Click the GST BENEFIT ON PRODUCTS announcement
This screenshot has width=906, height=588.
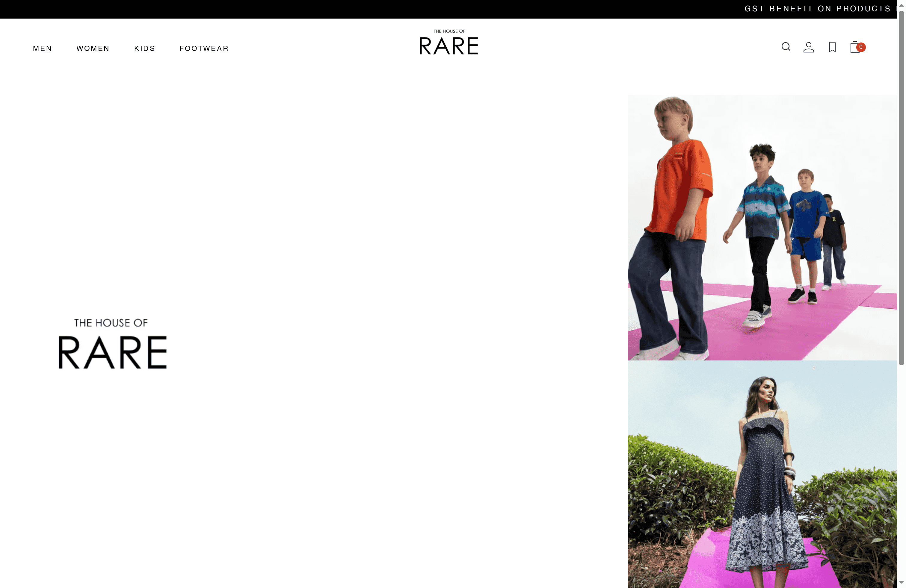click(x=817, y=9)
